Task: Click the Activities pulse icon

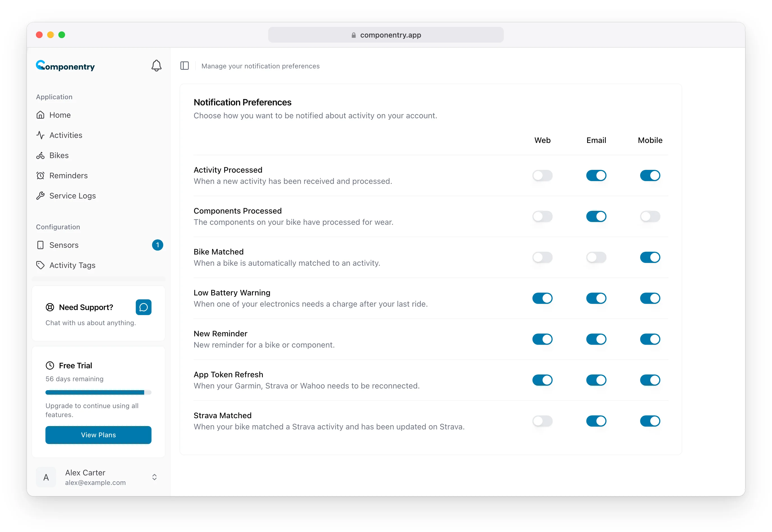Action: pyautogui.click(x=40, y=135)
